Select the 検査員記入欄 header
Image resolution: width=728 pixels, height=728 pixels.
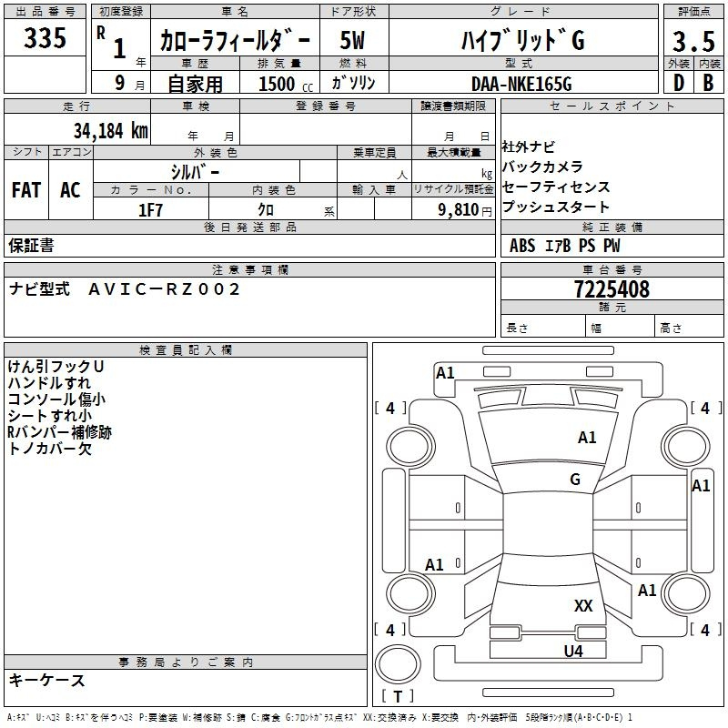coord(186,350)
